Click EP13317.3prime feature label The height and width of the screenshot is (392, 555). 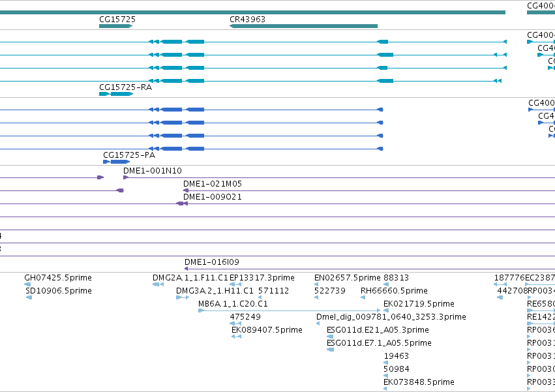[x=262, y=278]
